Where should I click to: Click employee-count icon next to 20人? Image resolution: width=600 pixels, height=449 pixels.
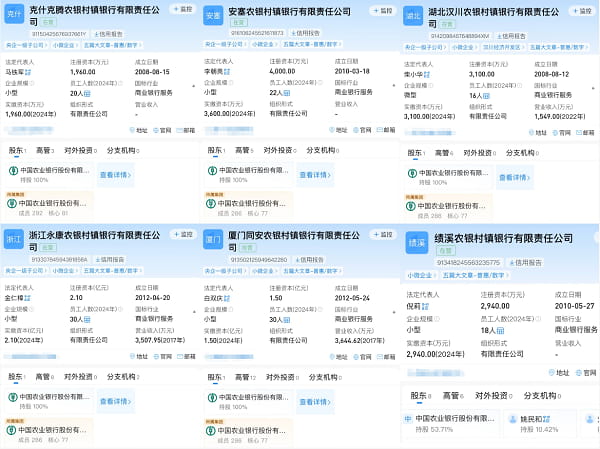point(87,93)
